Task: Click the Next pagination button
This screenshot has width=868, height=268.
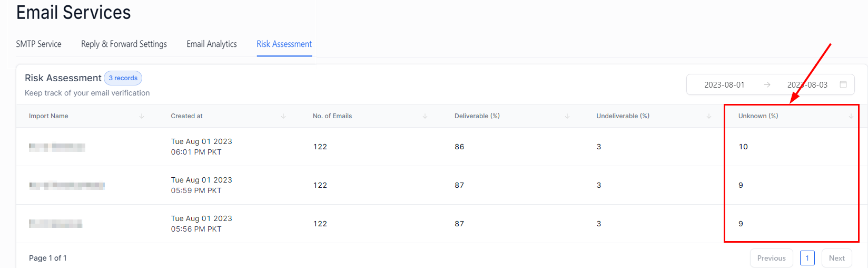Action: coord(836,258)
